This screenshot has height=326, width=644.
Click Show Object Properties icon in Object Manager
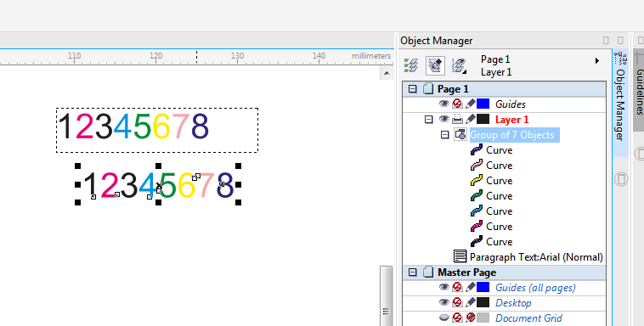coord(411,65)
